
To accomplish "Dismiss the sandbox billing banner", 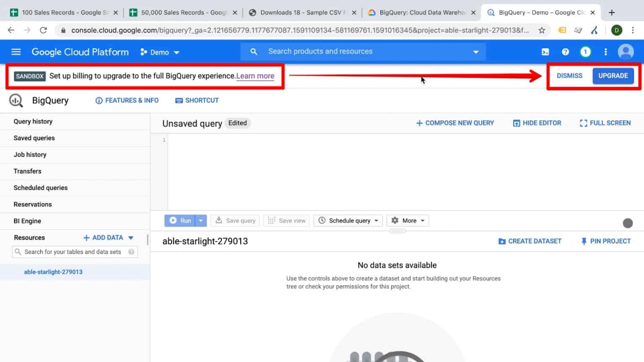I will click(569, 76).
